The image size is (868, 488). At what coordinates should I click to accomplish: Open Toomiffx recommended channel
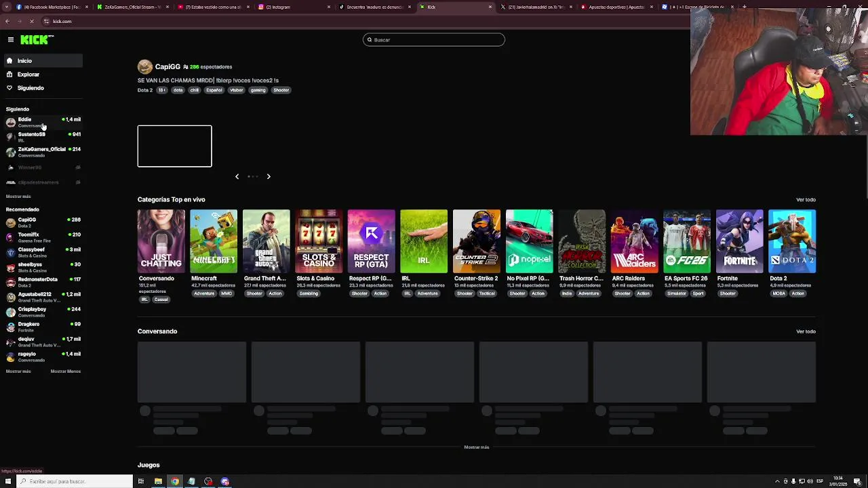pyautogui.click(x=43, y=237)
